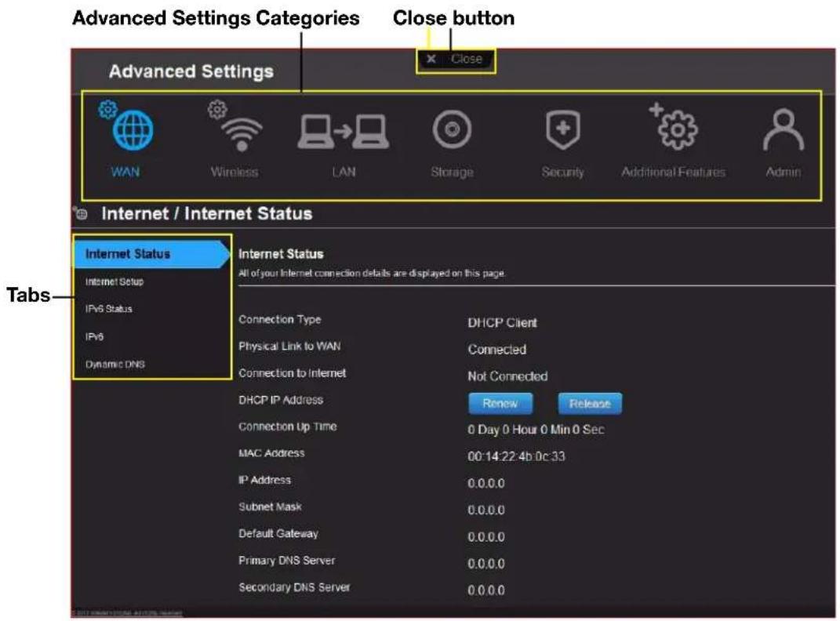
Task: Click the Subnet Mask value 0.0.0.0
Action: coord(486,510)
